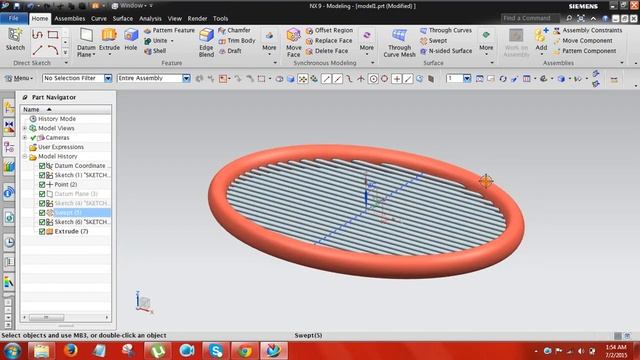Switch to the Curve tab
The height and width of the screenshot is (360, 640).
coord(99,18)
